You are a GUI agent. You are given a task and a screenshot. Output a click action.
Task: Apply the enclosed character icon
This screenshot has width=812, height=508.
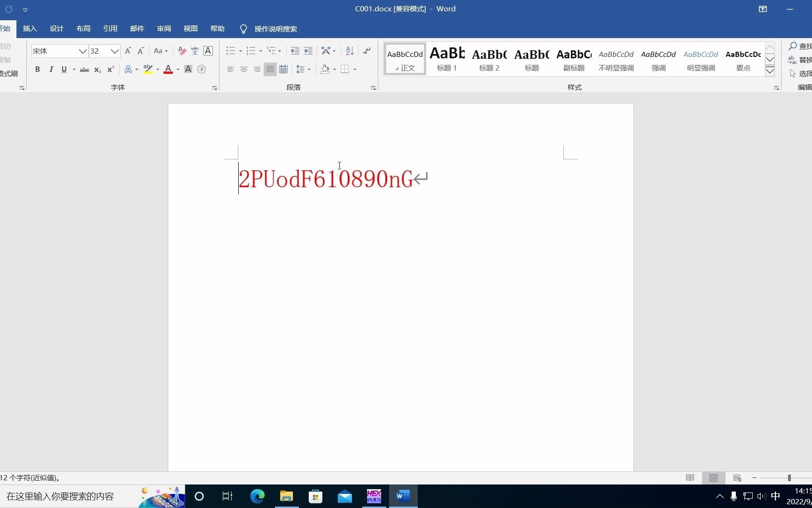click(202, 70)
